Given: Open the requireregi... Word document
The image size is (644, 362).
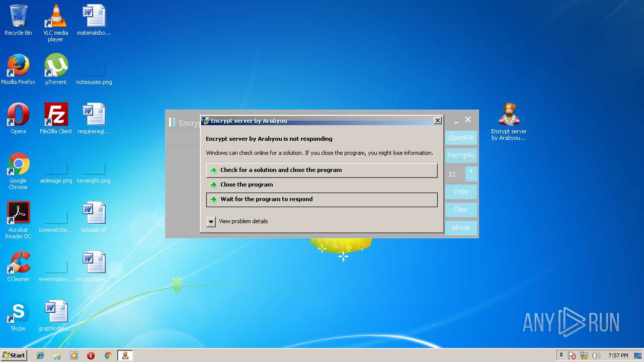Looking at the screenshot, I should [x=94, y=119].
